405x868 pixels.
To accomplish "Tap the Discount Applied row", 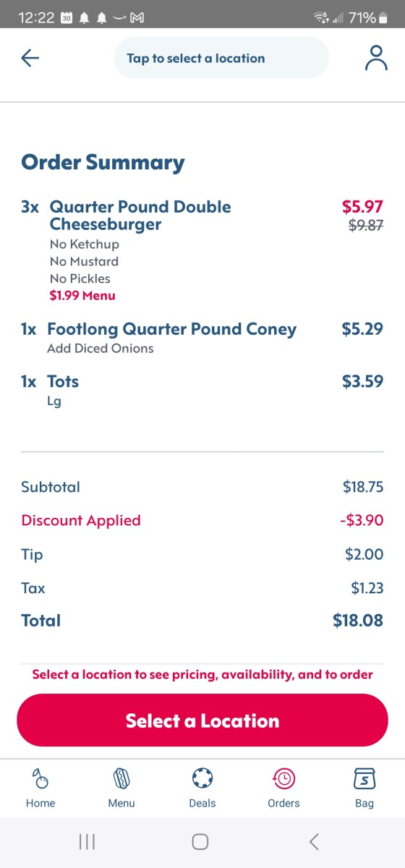I will point(202,520).
